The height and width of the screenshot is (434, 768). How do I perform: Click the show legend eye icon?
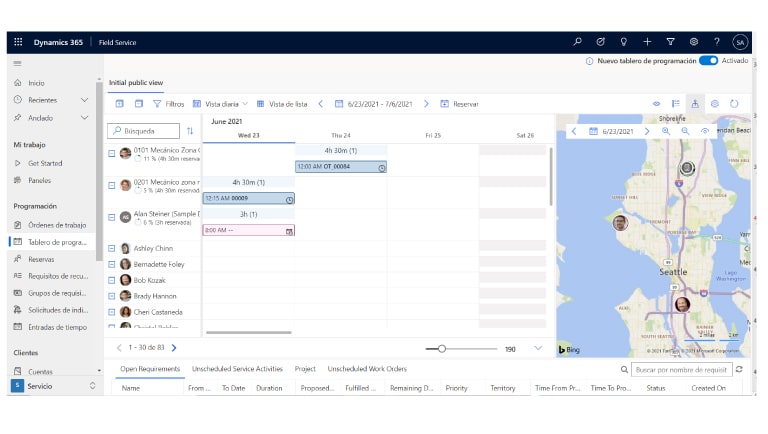click(x=656, y=104)
